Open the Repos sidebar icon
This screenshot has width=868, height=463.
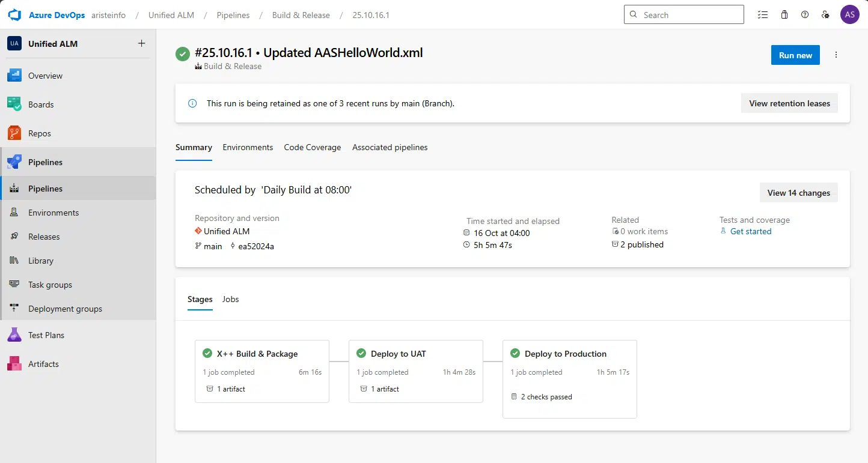click(14, 133)
